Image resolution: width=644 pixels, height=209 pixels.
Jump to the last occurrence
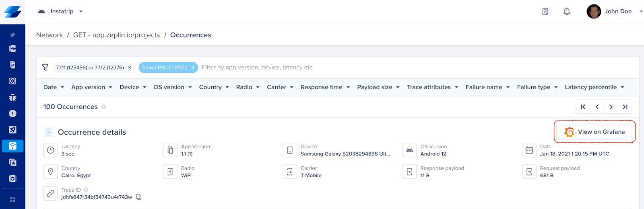pyautogui.click(x=625, y=107)
